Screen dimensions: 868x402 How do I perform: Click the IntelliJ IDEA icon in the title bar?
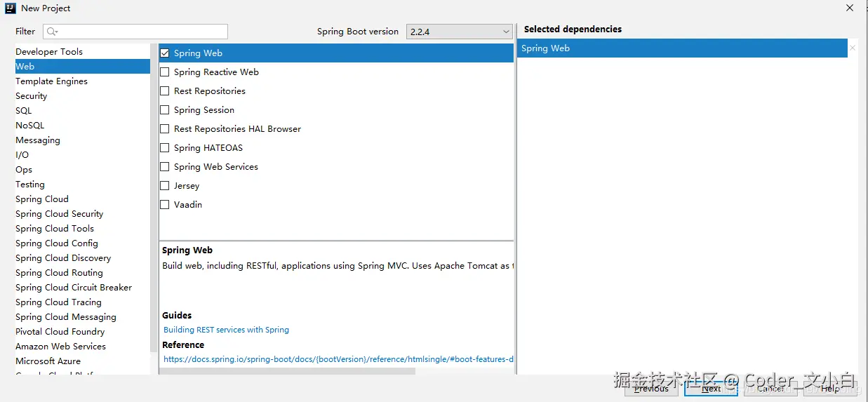tap(11, 8)
